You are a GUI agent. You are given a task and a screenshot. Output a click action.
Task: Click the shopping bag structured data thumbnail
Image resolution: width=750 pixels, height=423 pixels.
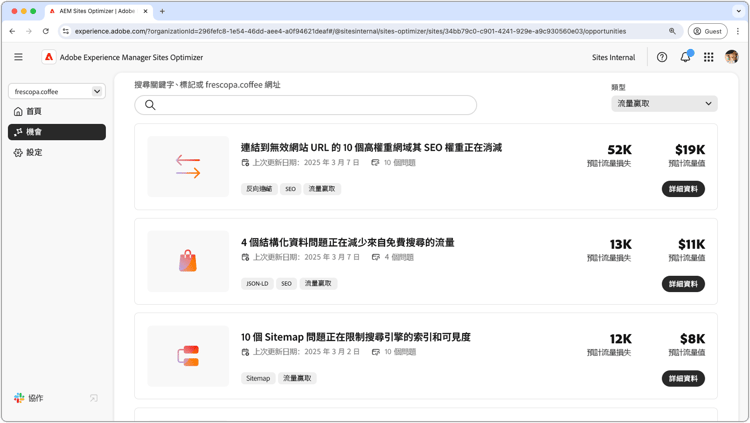188,261
